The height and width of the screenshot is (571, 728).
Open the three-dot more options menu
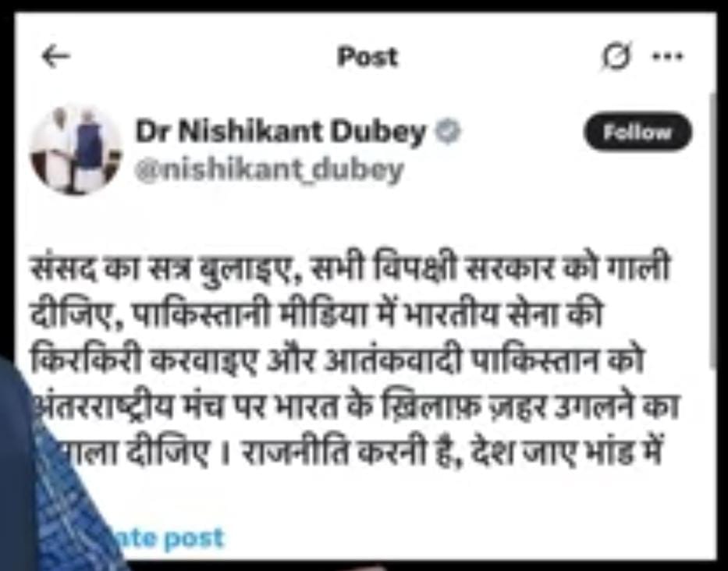click(668, 57)
